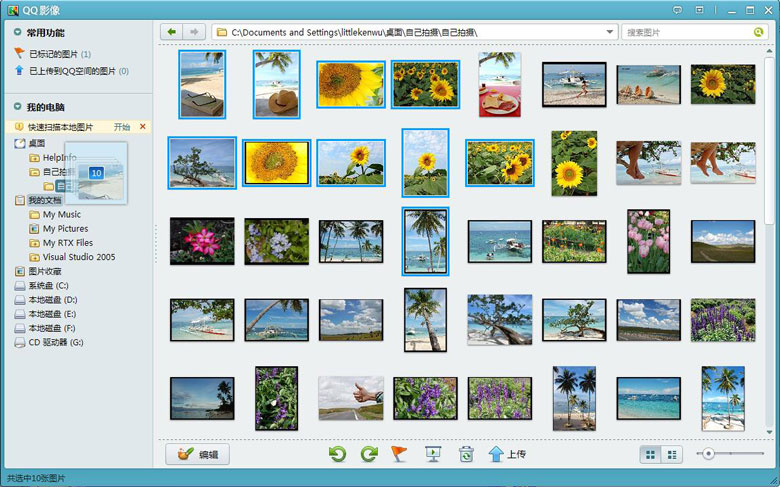Click the 编辑 edit button

pos(197,454)
